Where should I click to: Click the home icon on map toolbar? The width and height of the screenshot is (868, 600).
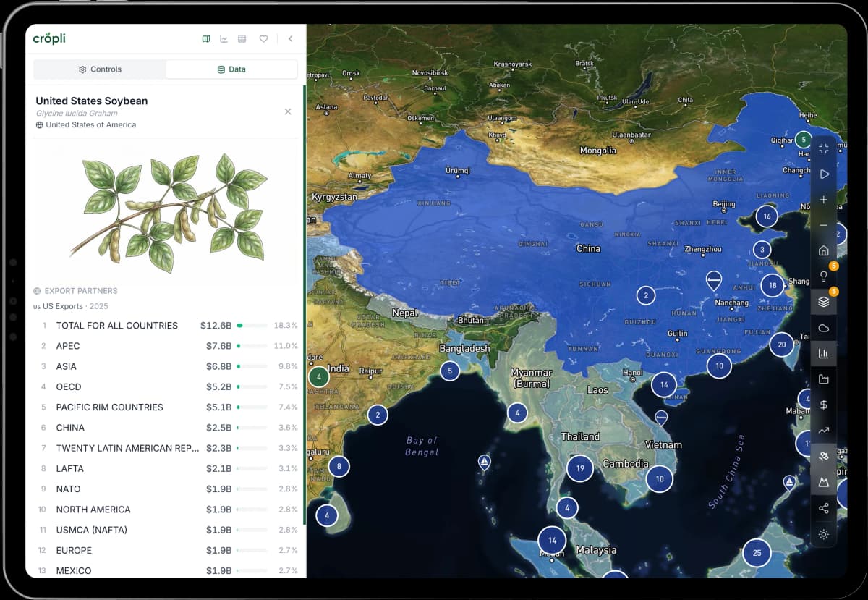point(824,251)
